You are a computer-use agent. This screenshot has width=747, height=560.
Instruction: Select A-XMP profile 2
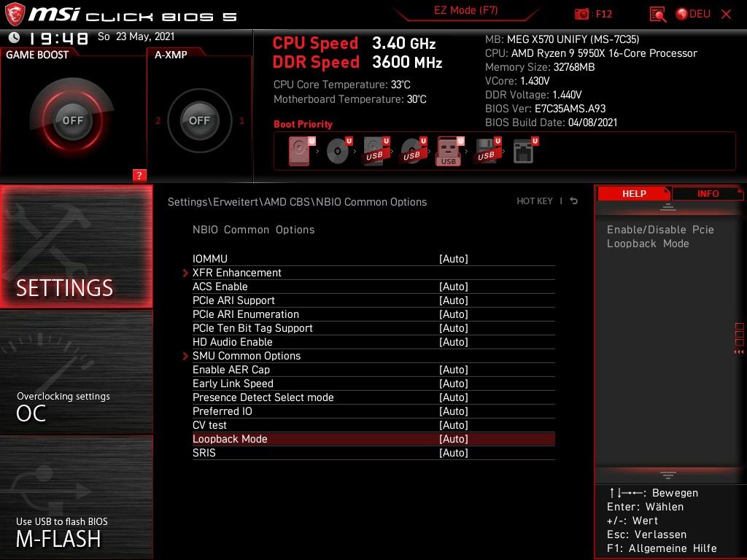pyautogui.click(x=158, y=121)
